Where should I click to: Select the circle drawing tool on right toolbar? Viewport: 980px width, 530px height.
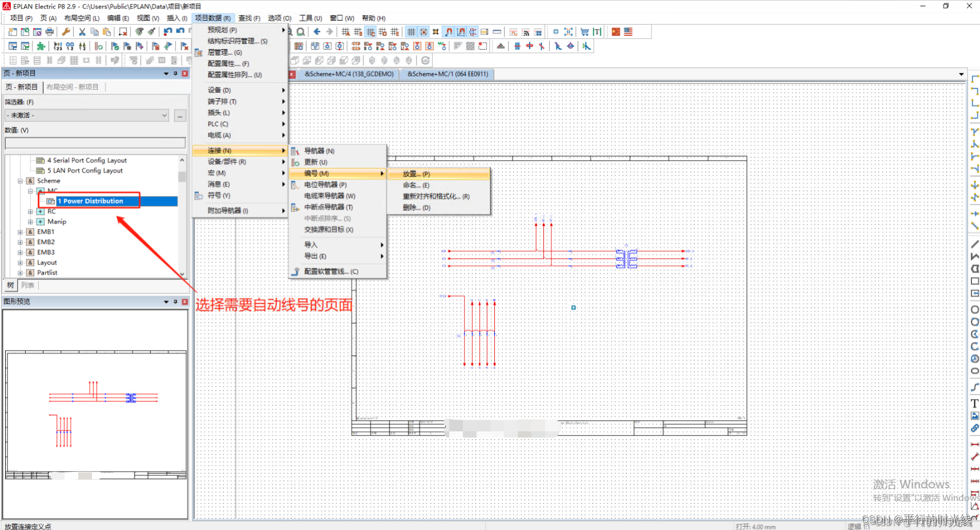point(974,310)
